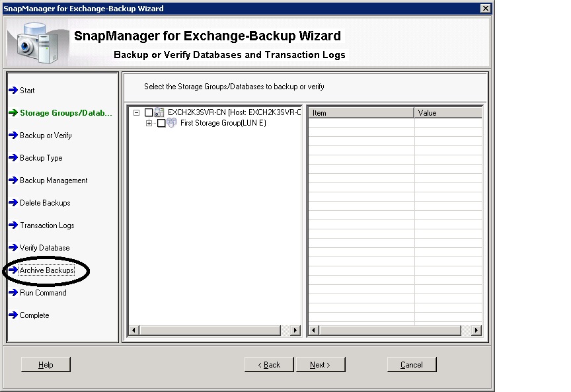Open the Storage Groups/Datab... step
The image size is (571, 392).
click(66, 113)
